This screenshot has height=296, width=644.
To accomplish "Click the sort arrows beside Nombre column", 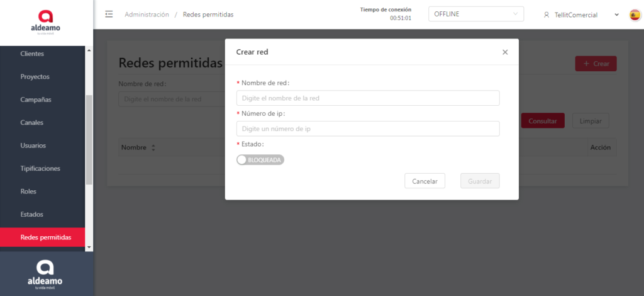I will [153, 147].
